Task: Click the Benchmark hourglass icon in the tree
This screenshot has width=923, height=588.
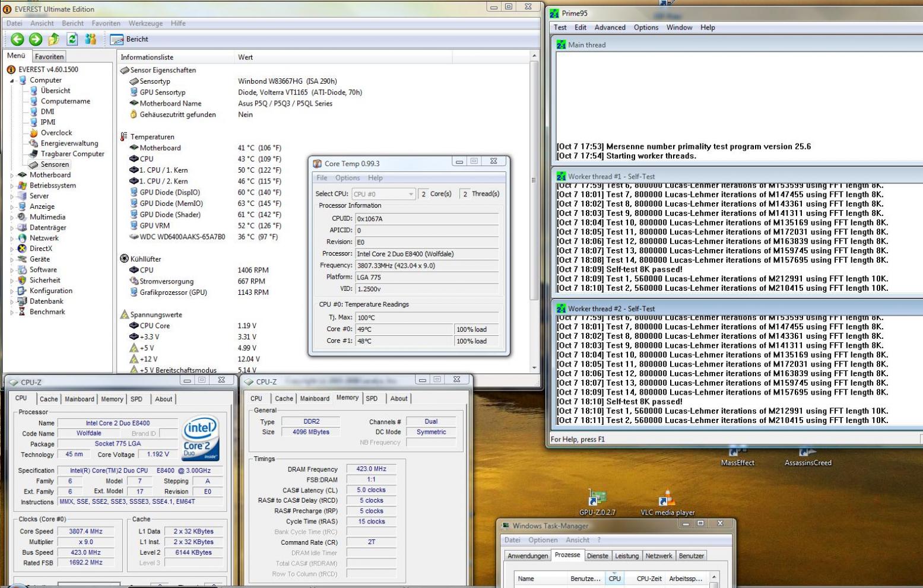Action: tap(22, 312)
